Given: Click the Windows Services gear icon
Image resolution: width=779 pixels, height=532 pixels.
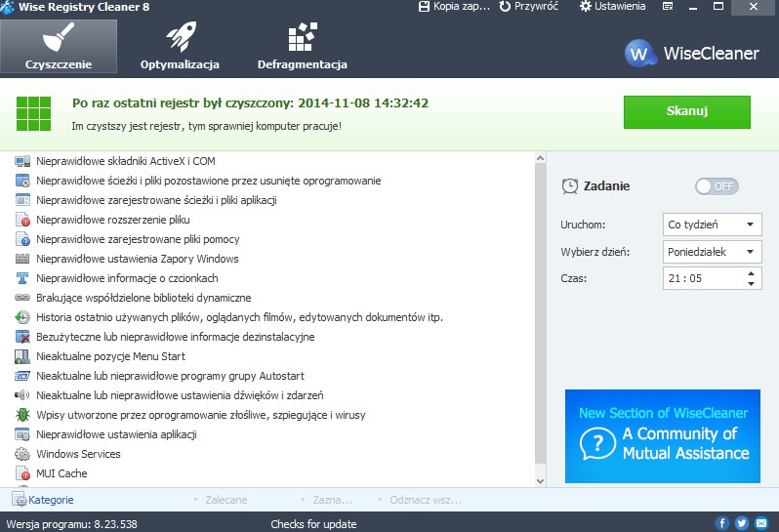Looking at the screenshot, I should point(22,454).
